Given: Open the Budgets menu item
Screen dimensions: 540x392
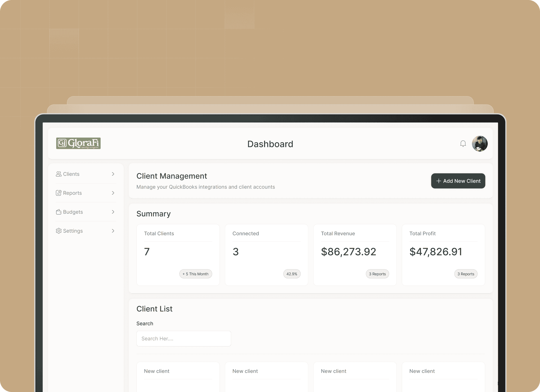Looking at the screenshot, I should 73,212.
